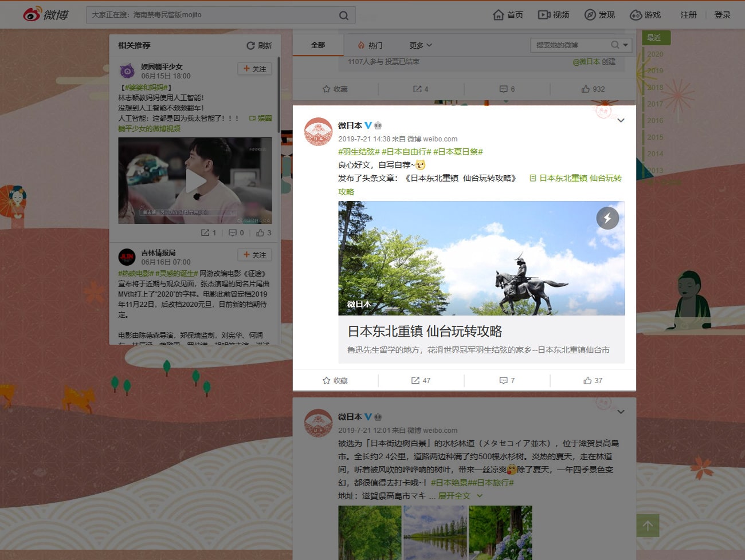Like the sidebar video post
This screenshot has height=560, width=745.
264,232
